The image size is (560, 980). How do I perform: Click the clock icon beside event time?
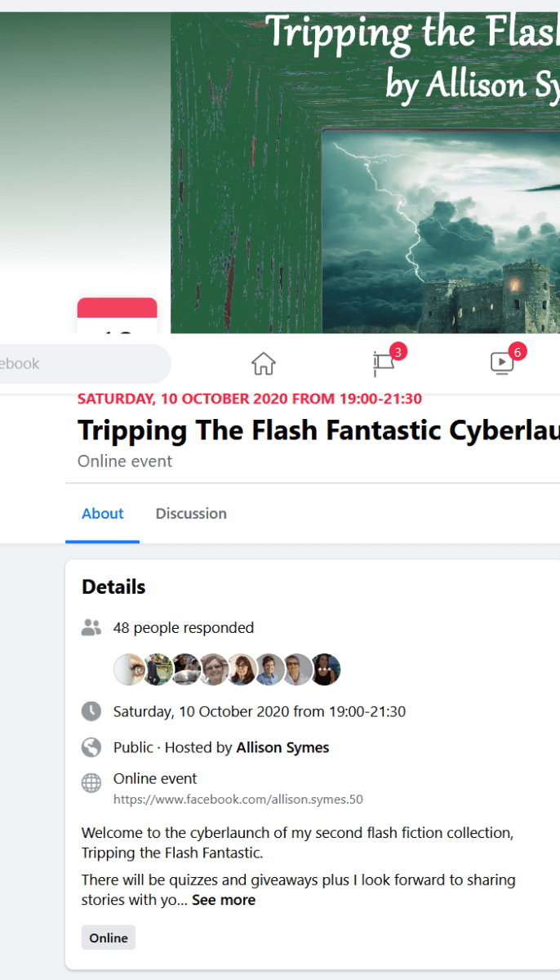click(91, 711)
